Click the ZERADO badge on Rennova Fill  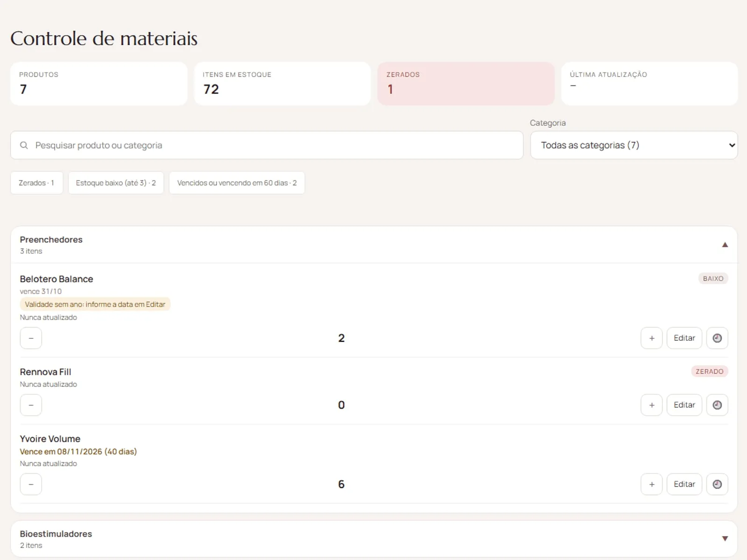pyautogui.click(x=710, y=371)
